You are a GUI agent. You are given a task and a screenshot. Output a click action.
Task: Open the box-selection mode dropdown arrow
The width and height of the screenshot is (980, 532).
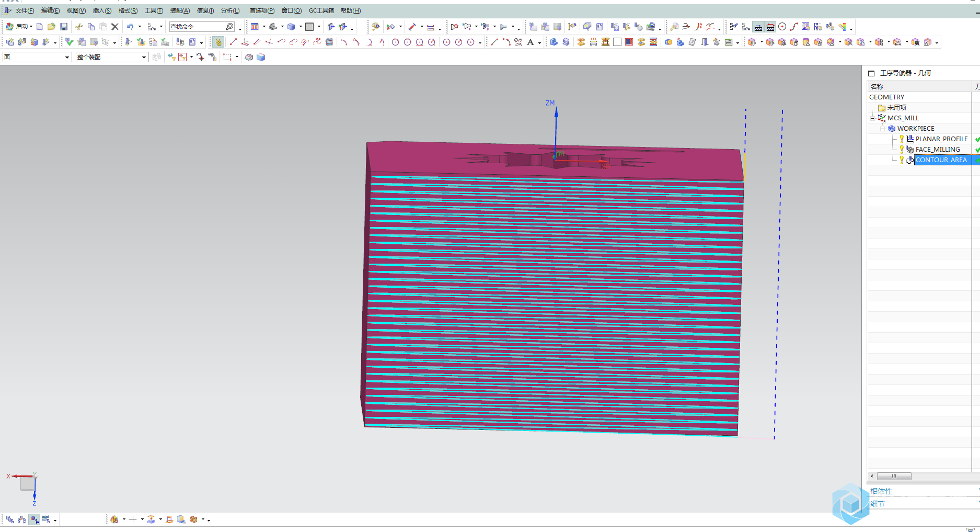(237, 57)
